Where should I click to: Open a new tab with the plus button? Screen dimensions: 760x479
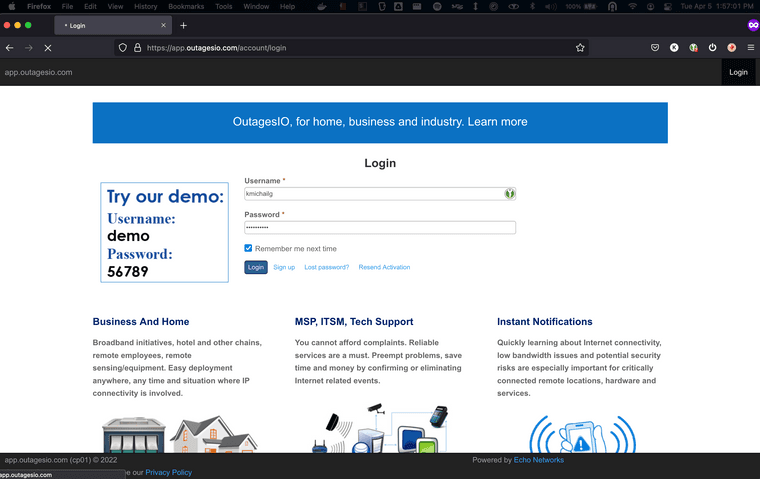(183, 25)
